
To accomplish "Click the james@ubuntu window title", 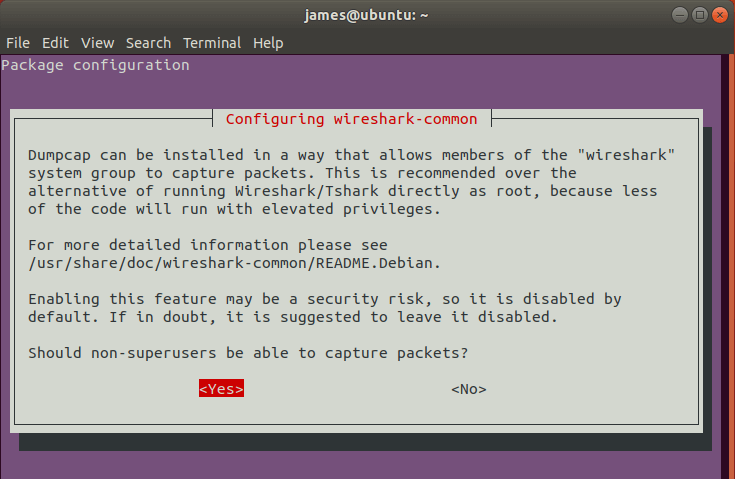I will [x=366, y=15].
